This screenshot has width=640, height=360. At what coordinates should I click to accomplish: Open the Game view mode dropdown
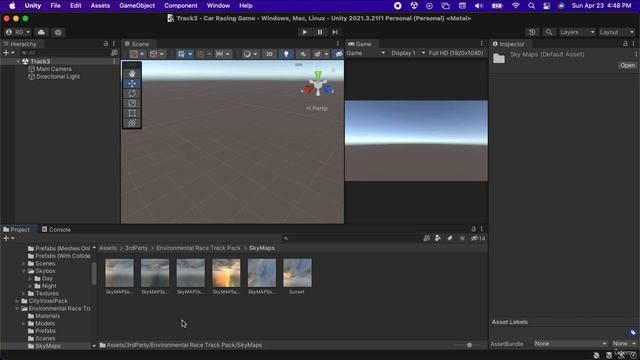pyautogui.click(x=366, y=53)
